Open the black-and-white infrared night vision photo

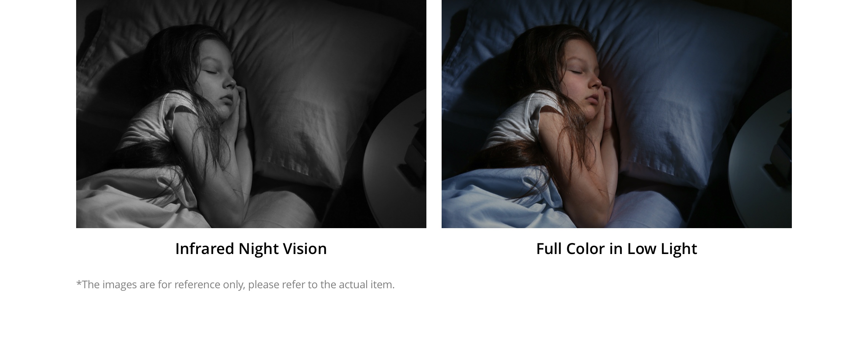[x=251, y=114]
